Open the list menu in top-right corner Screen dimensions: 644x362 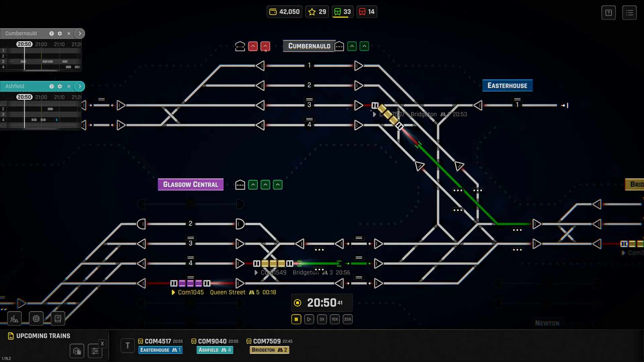coord(630,12)
